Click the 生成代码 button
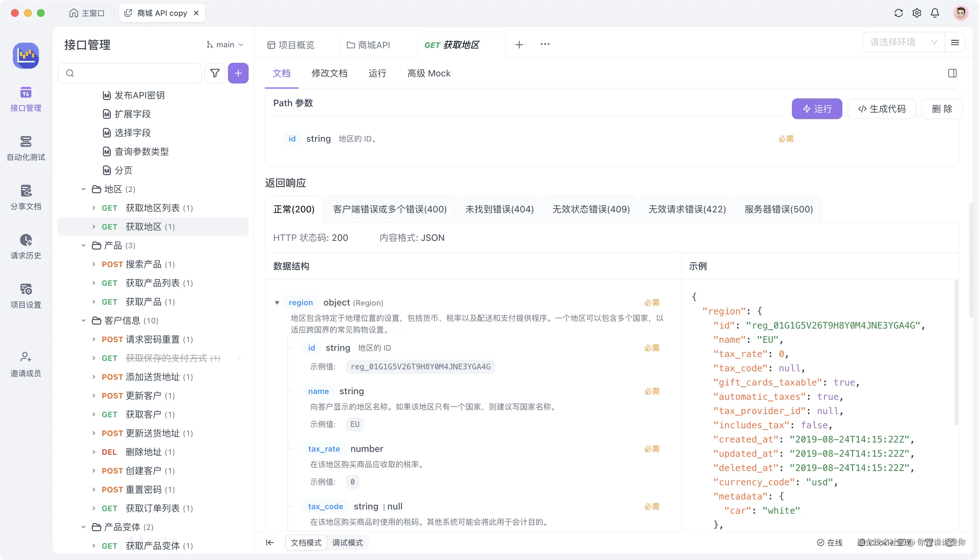979x560 pixels. [882, 108]
